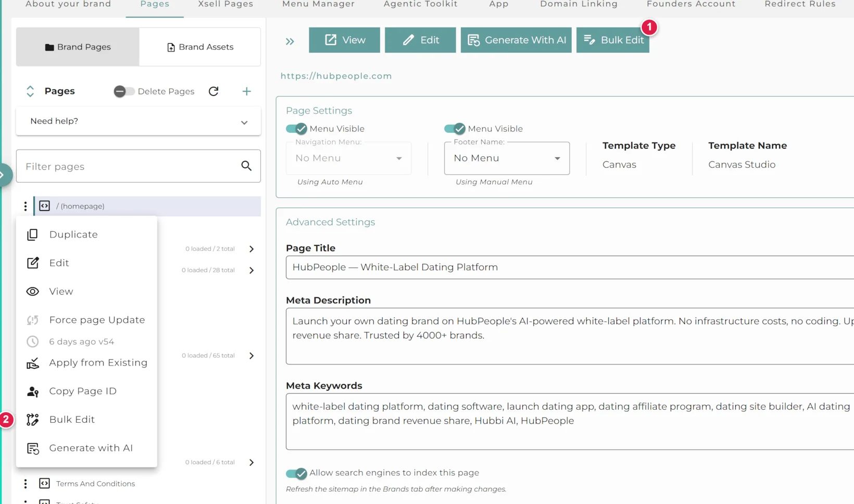Click the View toolbar button
This screenshot has height=504, width=854.
tap(344, 40)
